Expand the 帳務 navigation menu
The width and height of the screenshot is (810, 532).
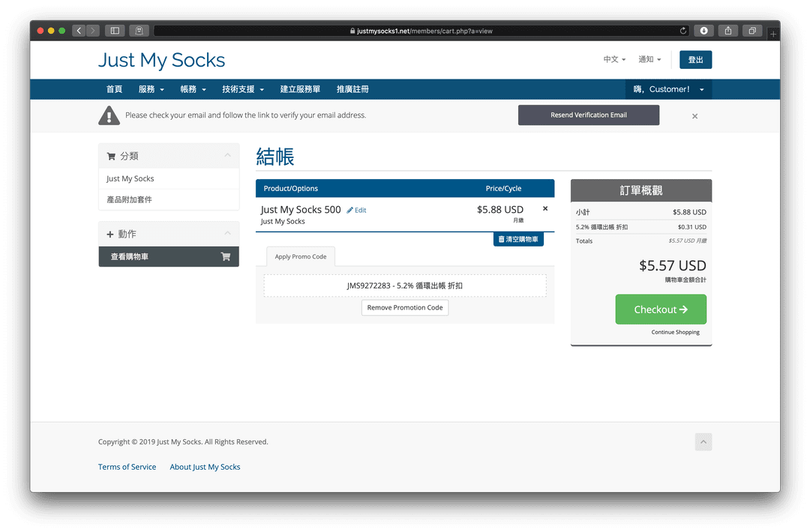(x=193, y=89)
